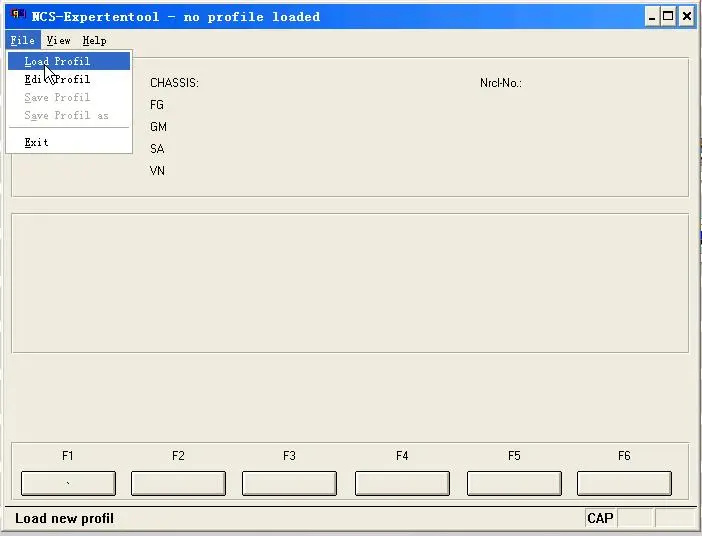
Task: Select Exit in the File menu
Action: [x=69, y=142]
